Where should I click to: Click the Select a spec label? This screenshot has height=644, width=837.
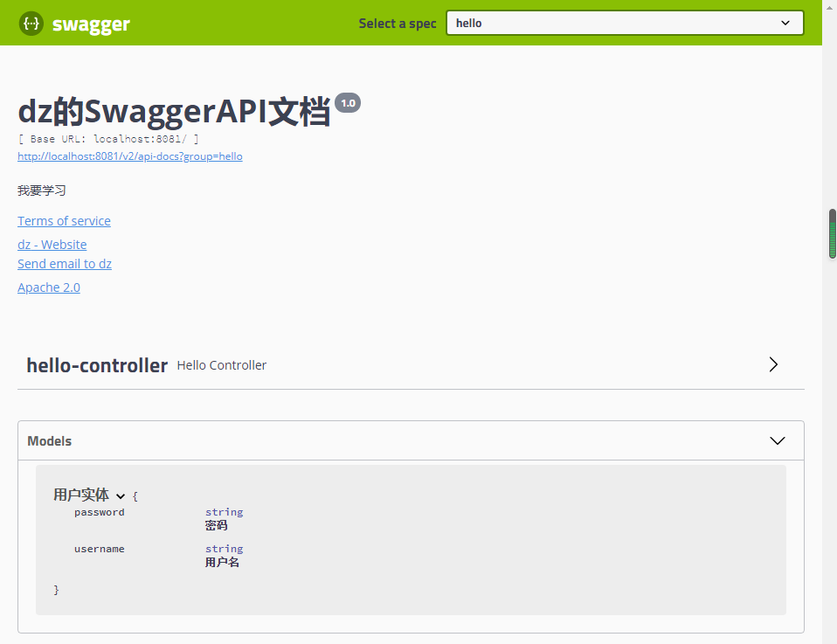coord(398,24)
